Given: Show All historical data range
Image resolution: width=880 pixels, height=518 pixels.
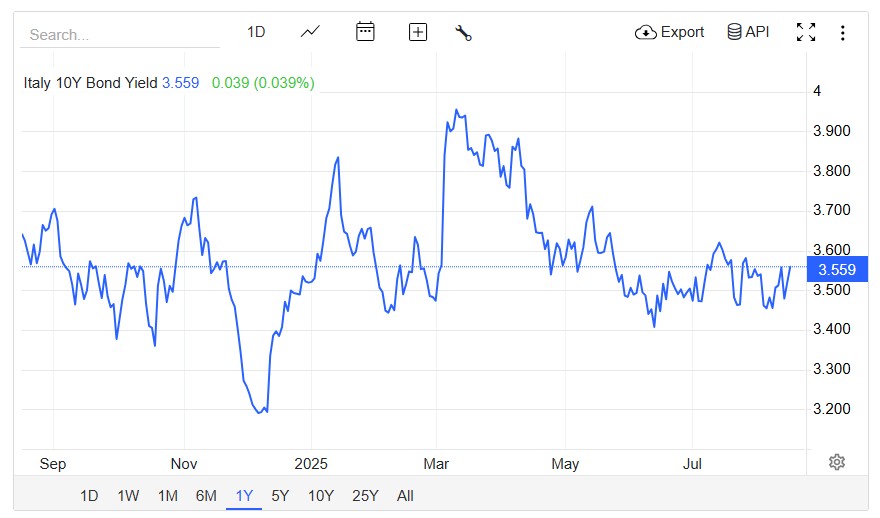Looking at the screenshot, I should tap(405, 496).
